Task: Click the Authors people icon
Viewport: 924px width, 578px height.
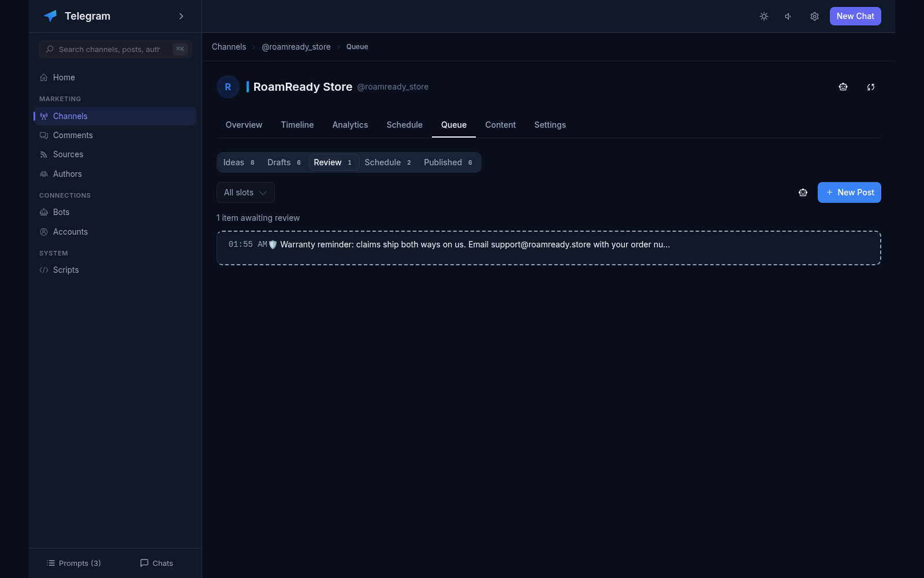Action: pos(44,174)
